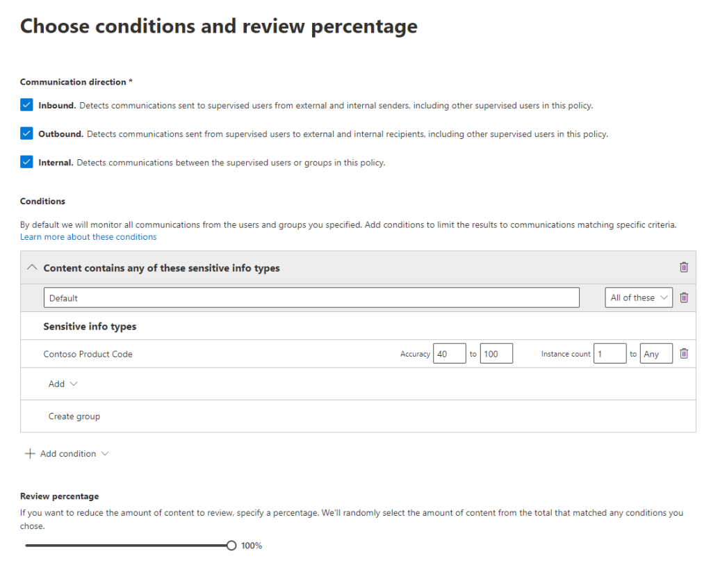Delete the Default group trash icon
The image size is (711, 588).
[684, 297]
